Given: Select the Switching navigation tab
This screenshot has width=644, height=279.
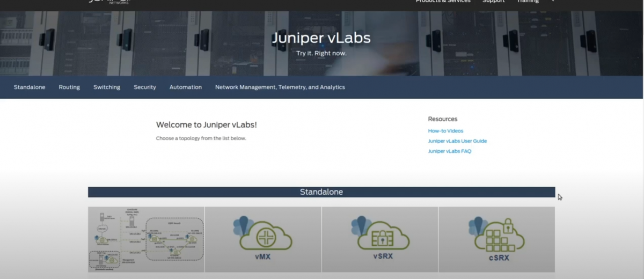Looking at the screenshot, I should coord(107,87).
